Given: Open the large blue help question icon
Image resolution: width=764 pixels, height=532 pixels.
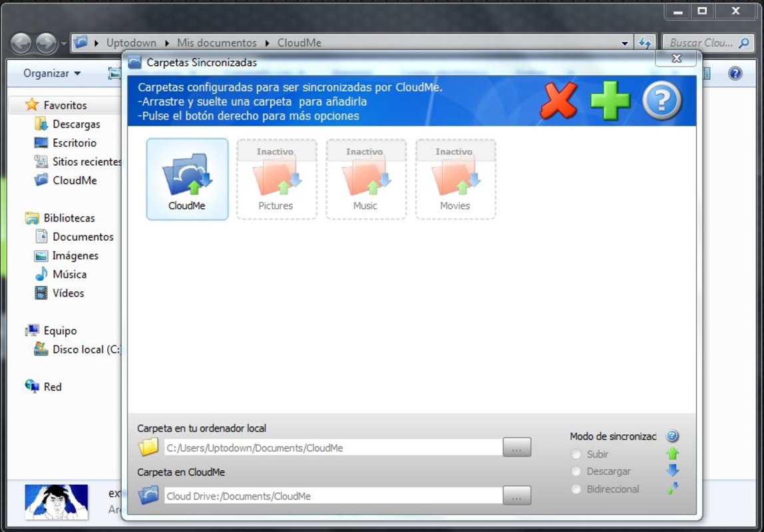Looking at the screenshot, I should point(662,101).
